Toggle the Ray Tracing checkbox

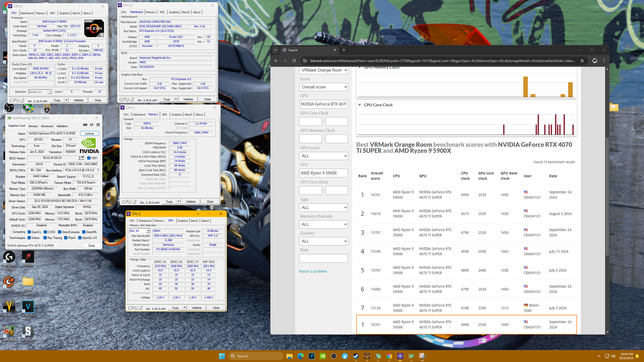(45, 238)
